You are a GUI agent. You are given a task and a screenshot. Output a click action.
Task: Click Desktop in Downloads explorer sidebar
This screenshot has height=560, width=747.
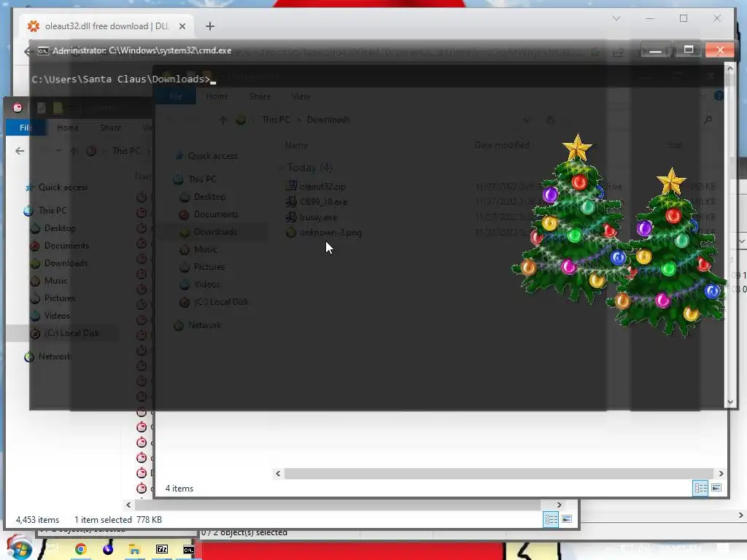click(x=209, y=197)
